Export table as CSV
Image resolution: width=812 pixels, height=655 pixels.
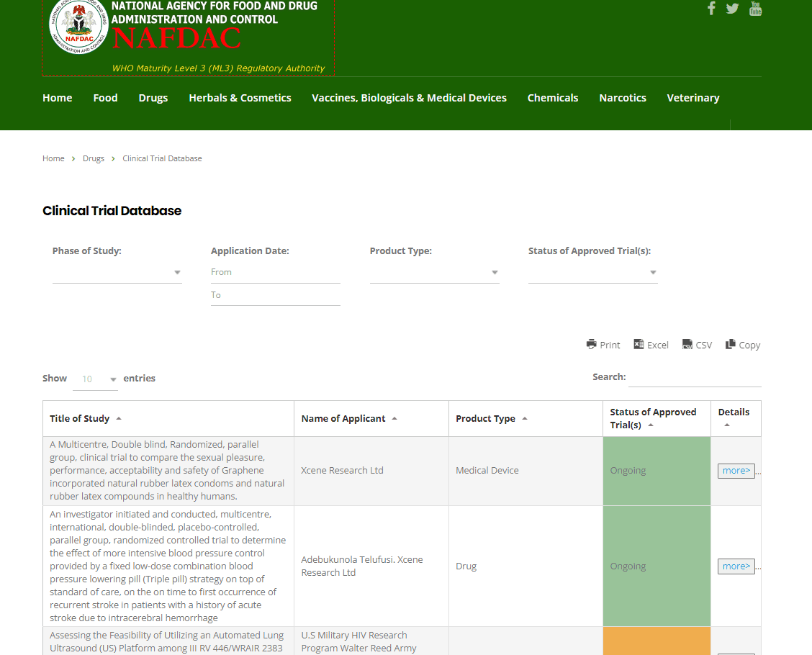(697, 345)
